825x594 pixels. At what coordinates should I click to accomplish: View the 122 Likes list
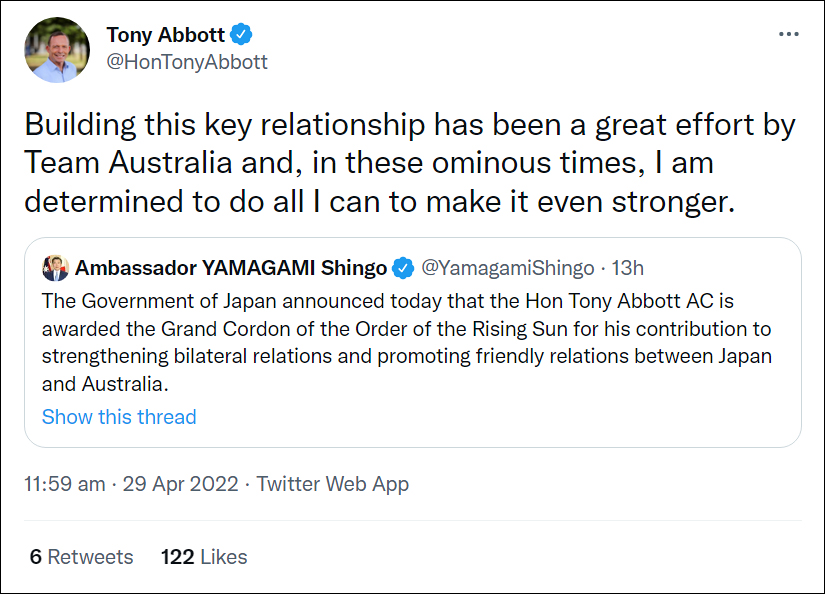pyautogui.click(x=204, y=557)
